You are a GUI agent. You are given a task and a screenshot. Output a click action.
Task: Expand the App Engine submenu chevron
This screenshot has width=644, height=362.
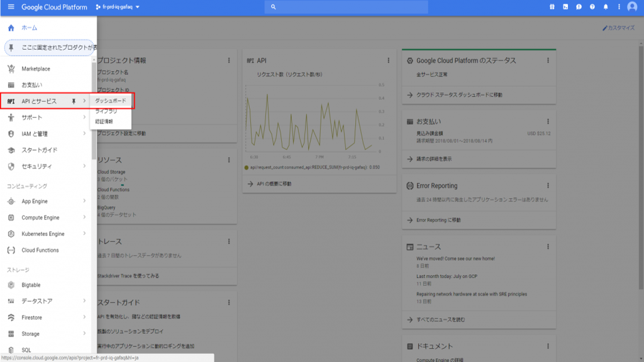84,201
